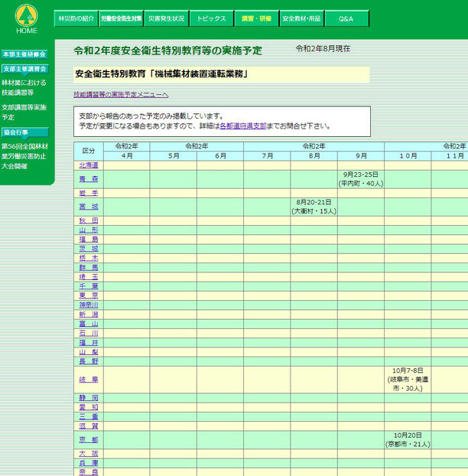
Task: Open the 石川 prefecture link
Action: pyautogui.click(x=89, y=334)
